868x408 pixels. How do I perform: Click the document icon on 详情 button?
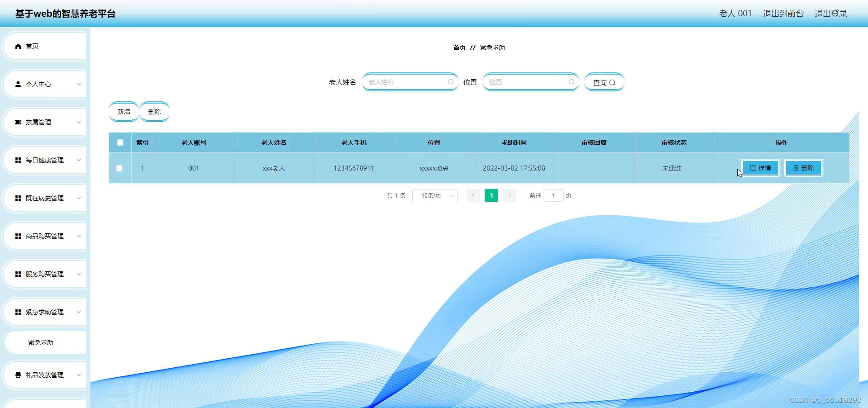(753, 168)
